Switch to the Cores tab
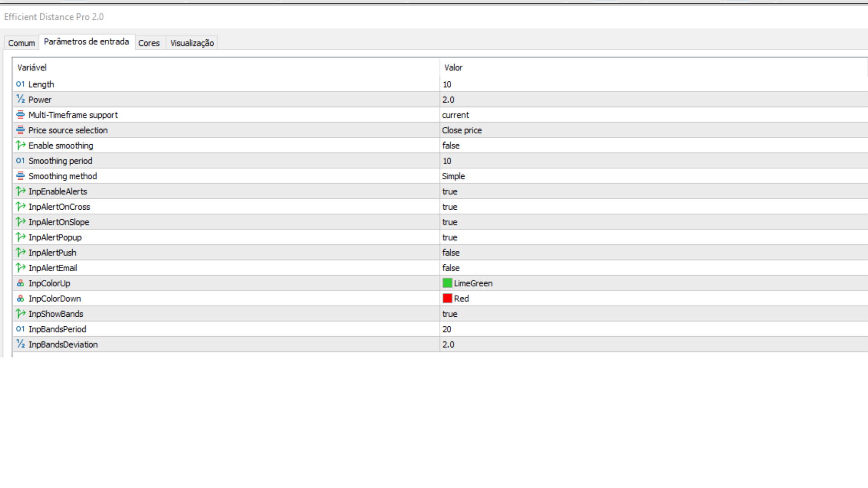 [149, 43]
